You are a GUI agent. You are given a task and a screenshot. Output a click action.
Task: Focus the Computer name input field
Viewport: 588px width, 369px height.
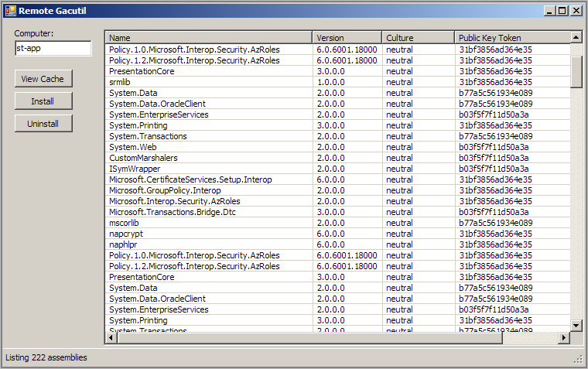click(x=53, y=49)
